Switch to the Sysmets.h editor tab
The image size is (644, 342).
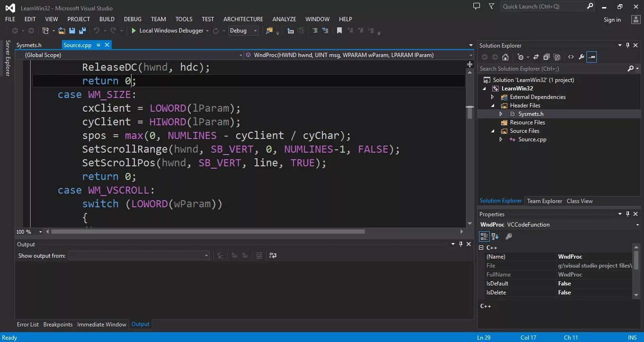click(x=29, y=45)
